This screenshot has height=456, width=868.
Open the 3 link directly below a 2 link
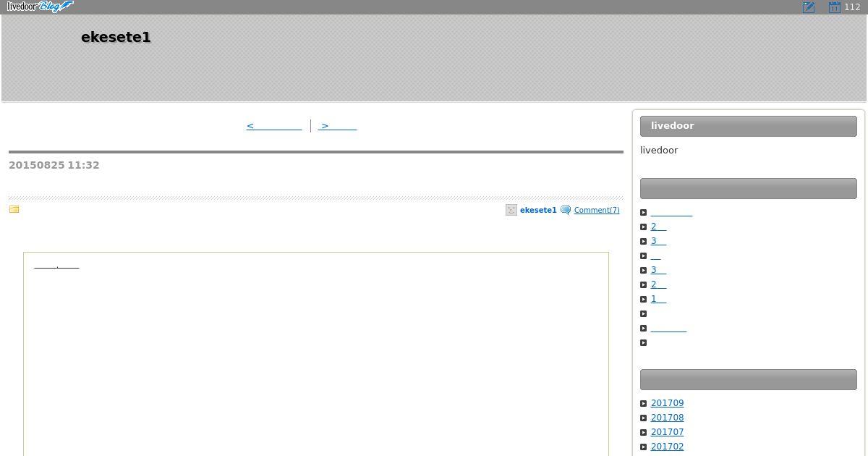click(658, 241)
